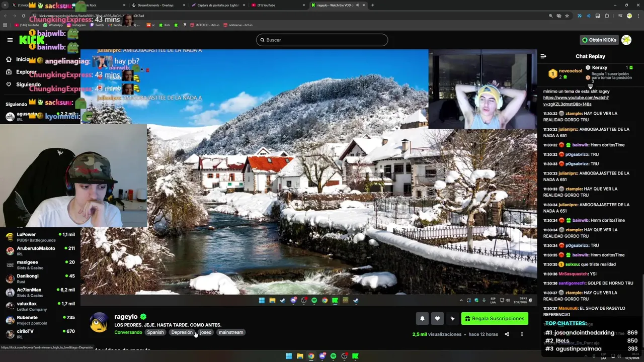Open Siguiendo heart icon in sidebar nav

pos(9,84)
